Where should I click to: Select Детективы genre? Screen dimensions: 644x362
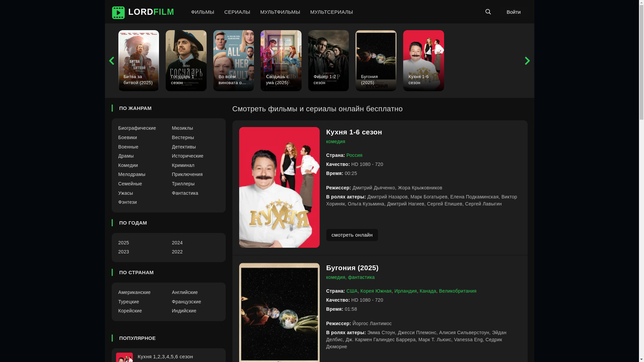pos(184,147)
